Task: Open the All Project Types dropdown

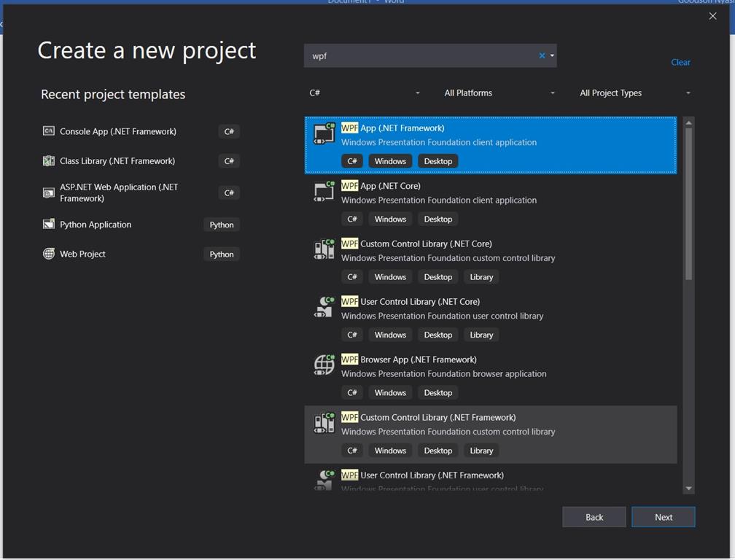Action: pyautogui.click(x=634, y=93)
